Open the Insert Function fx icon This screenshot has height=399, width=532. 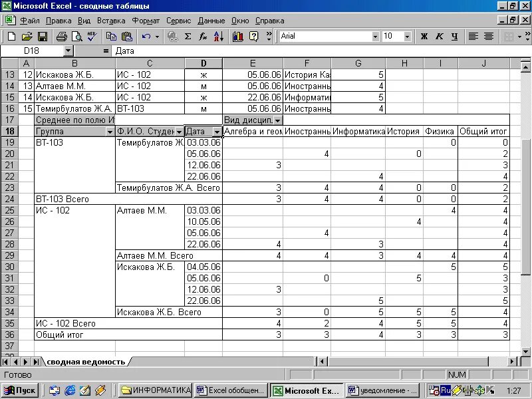click(x=203, y=37)
